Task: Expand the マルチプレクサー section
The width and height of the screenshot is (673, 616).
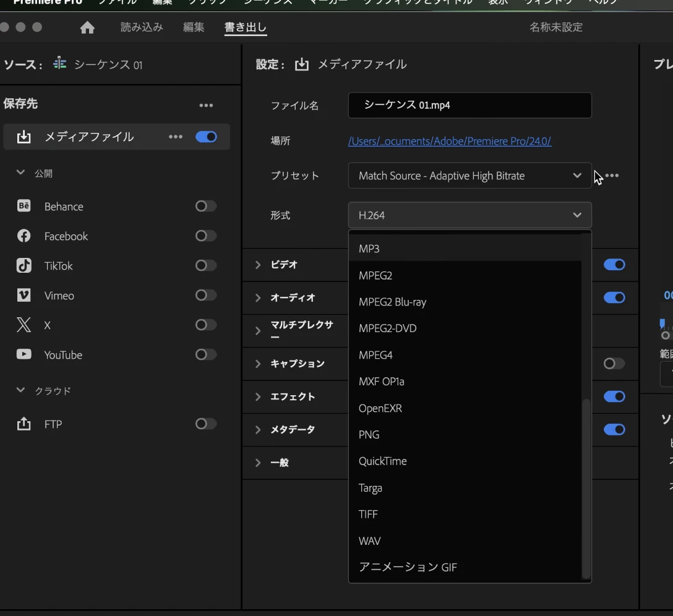Action: [258, 330]
